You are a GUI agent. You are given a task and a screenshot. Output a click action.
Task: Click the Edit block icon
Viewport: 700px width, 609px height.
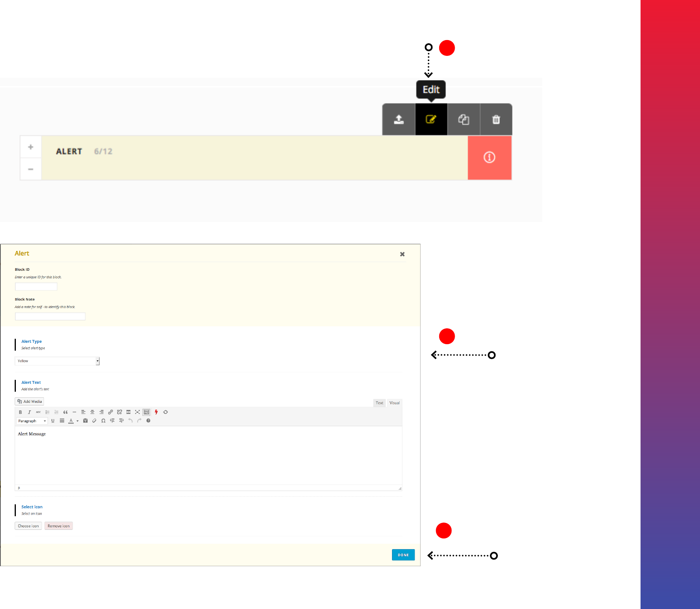click(x=431, y=119)
